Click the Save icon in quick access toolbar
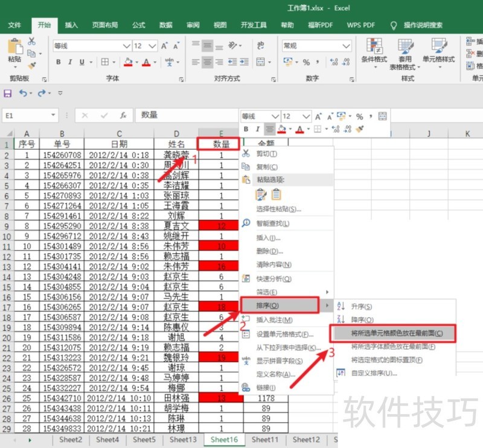483x448 pixels. point(8,93)
